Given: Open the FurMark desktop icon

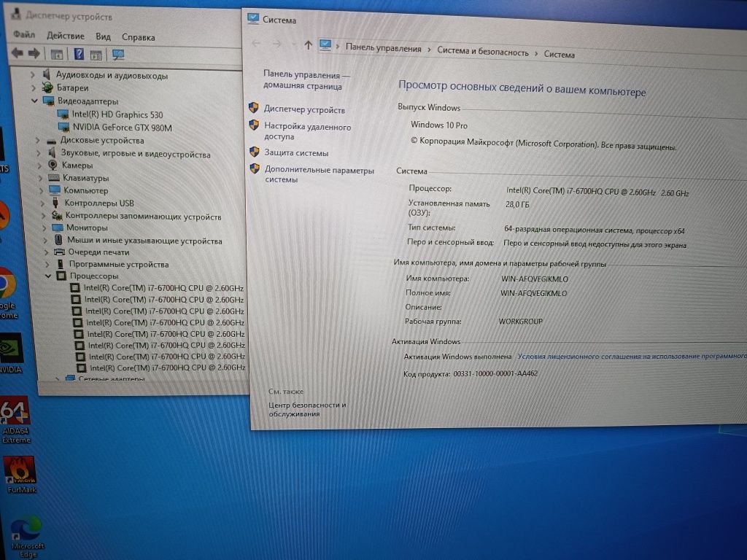Looking at the screenshot, I should tap(20, 475).
